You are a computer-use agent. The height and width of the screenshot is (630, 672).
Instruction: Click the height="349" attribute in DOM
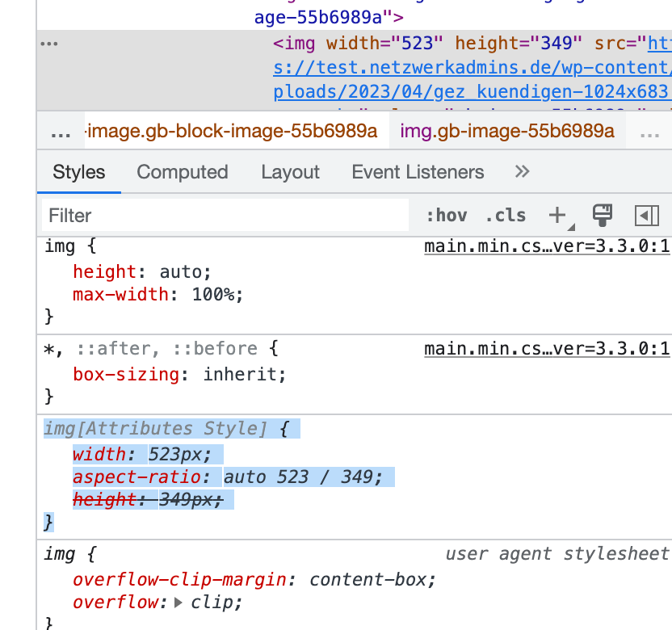519,44
